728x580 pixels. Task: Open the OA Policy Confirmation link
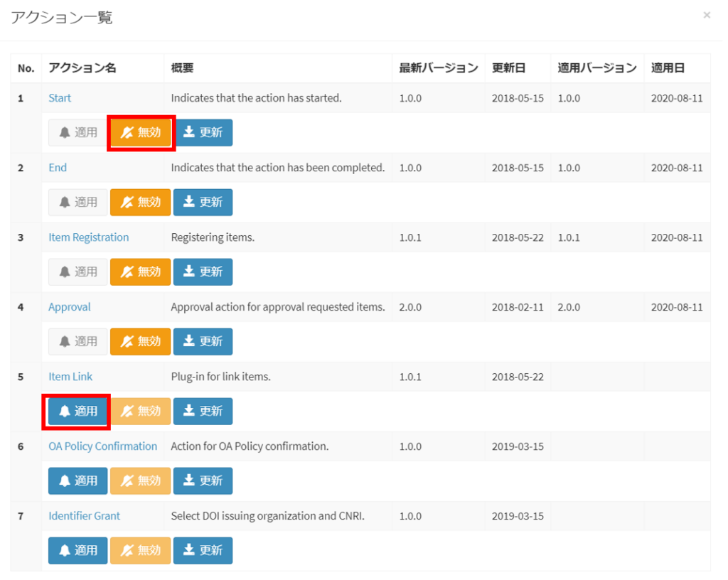[103, 446]
